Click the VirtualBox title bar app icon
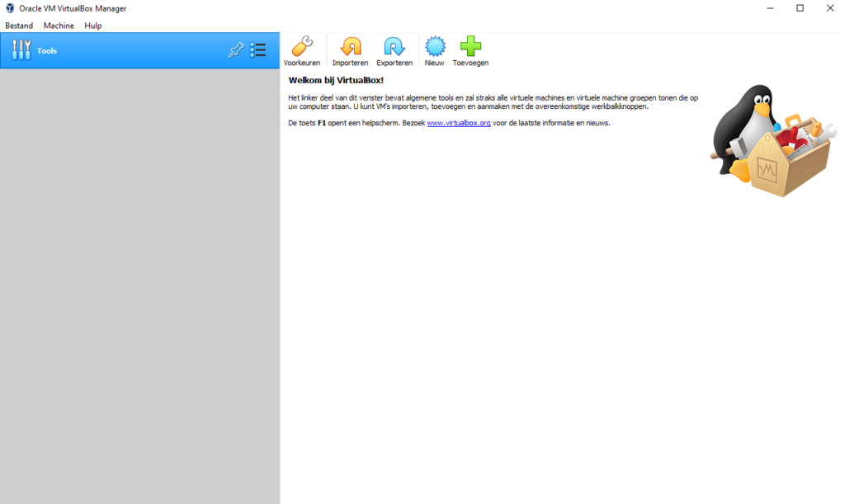The width and height of the screenshot is (845, 504). pyautogui.click(x=10, y=8)
